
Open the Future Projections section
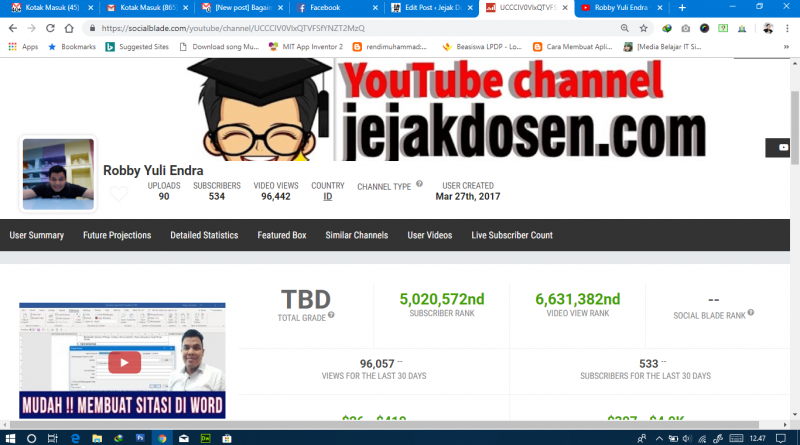coord(117,235)
